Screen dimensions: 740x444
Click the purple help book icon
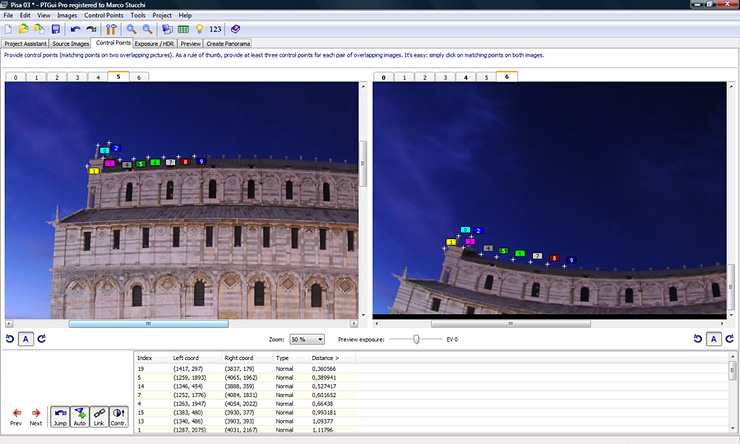(x=236, y=30)
